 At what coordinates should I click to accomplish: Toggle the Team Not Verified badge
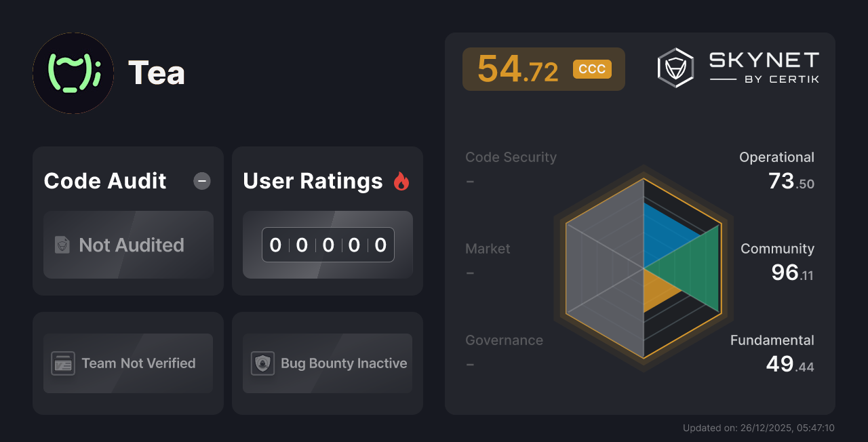tap(128, 363)
